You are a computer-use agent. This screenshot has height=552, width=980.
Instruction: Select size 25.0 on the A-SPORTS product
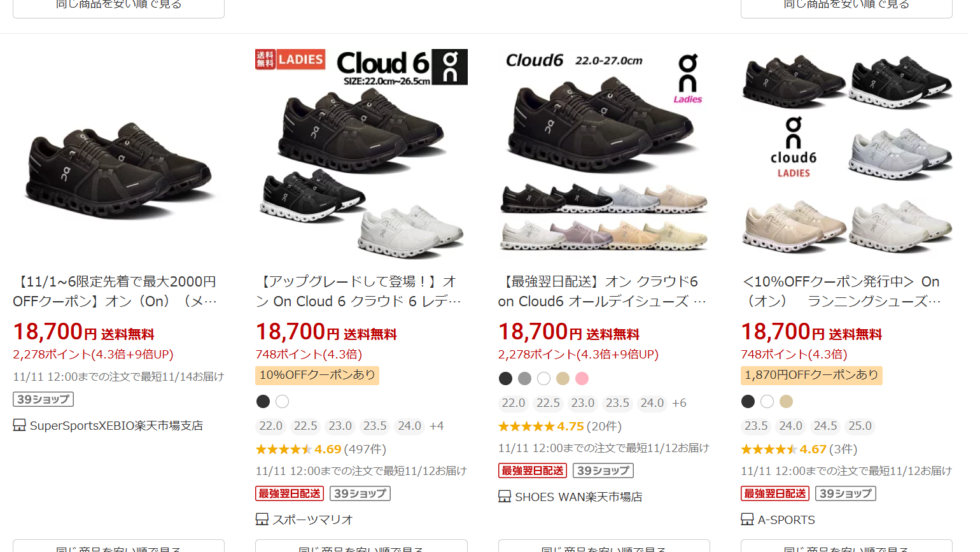tap(860, 426)
